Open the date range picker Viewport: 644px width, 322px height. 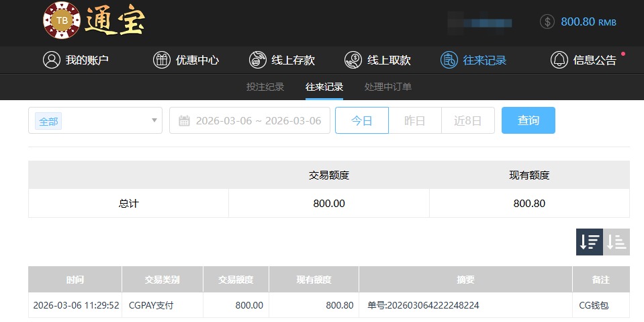click(x=258, y=121)
